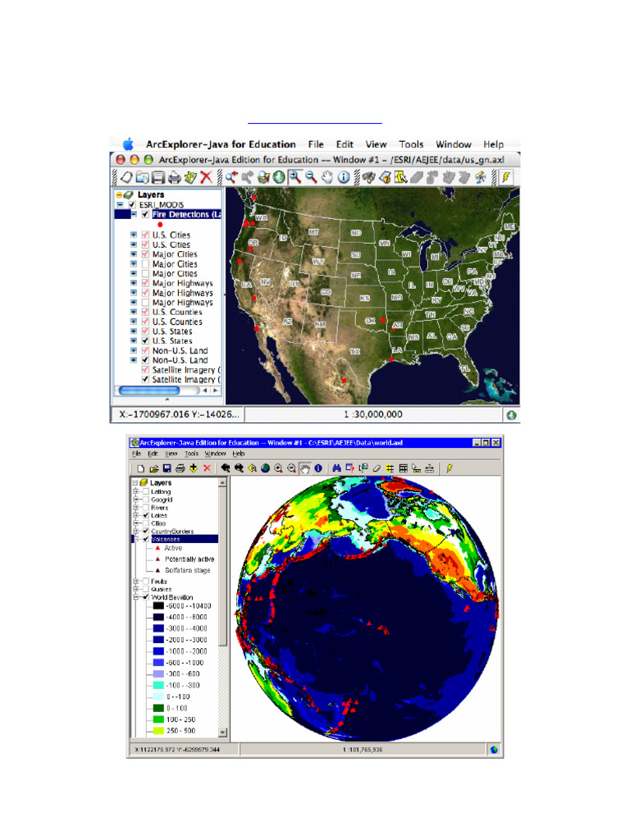The height and width of the screenshot is (840, 630).
Task: Uncheck Lakes layer checkbox
Action: 146,515
